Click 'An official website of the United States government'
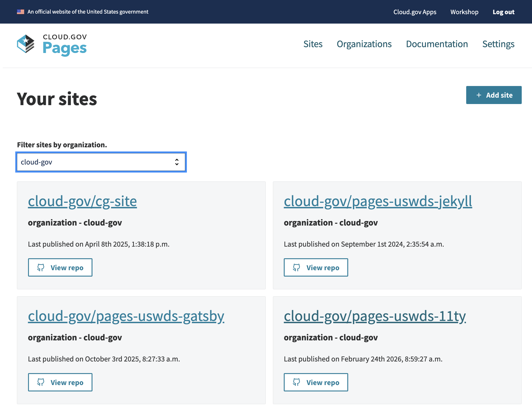532x410 pixels. point(88,12)
